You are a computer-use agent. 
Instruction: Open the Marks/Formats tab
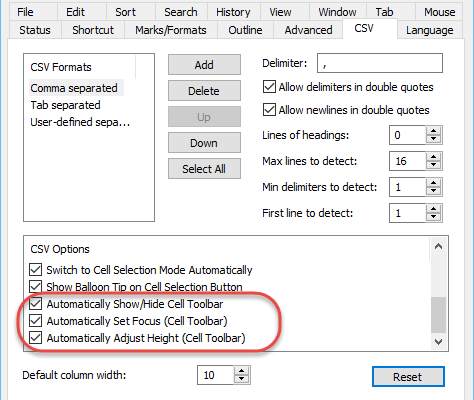point(171,30)
